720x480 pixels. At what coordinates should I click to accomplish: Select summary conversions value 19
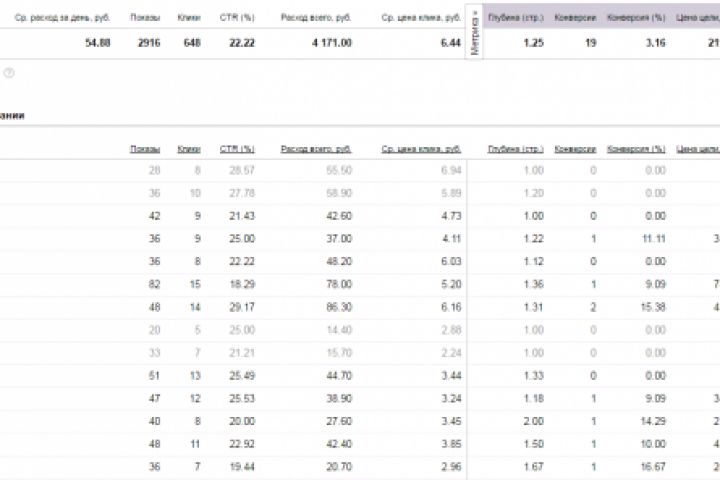click(x=591, y=43)
